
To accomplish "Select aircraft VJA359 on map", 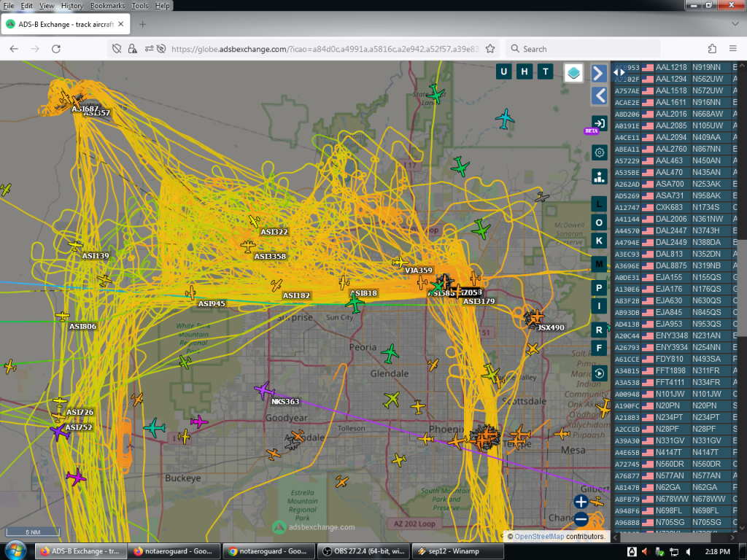I will (x=400, y=262).
